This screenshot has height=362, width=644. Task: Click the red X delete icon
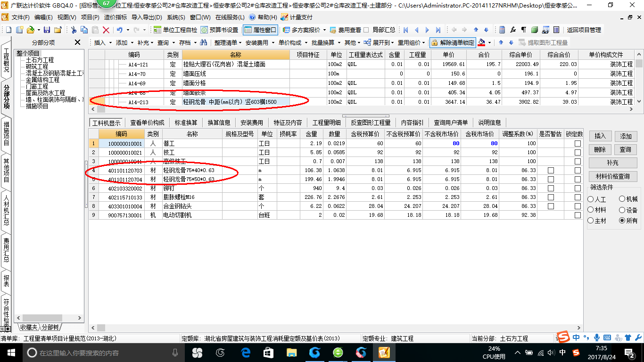pyautogui.click(x=106, y=30)
